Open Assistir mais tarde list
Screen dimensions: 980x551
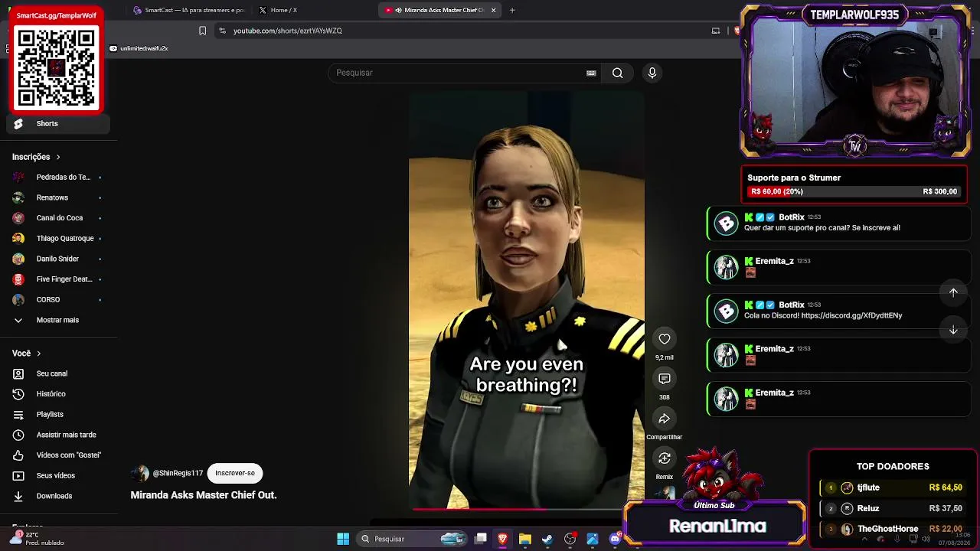pyautogui.click(x=57, y=435)
